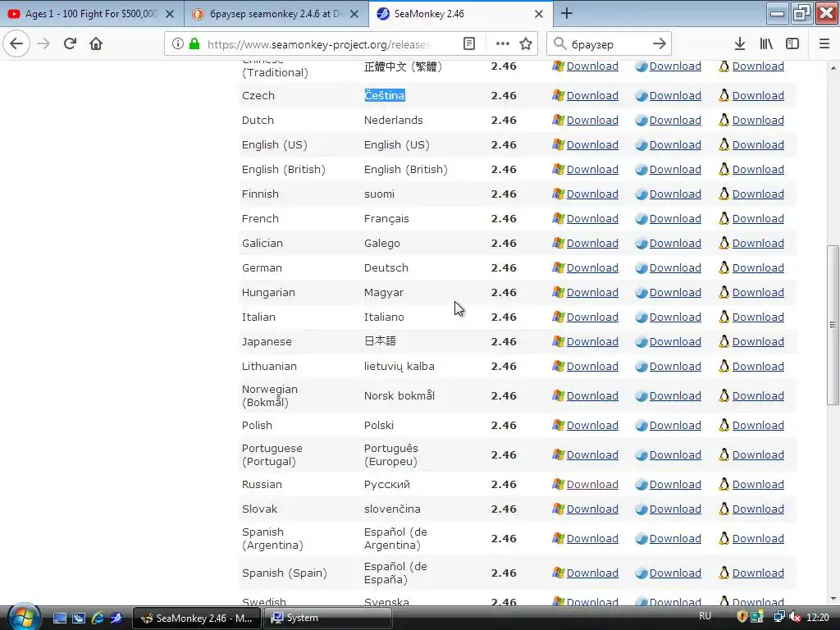Click the RU language indicator

(x=705, y=616)
